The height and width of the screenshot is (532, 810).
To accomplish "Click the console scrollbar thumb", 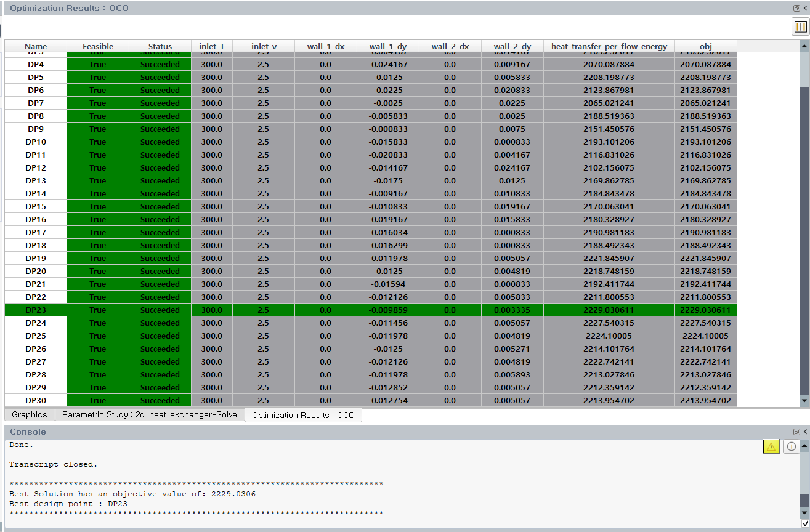I will [805, 499].
